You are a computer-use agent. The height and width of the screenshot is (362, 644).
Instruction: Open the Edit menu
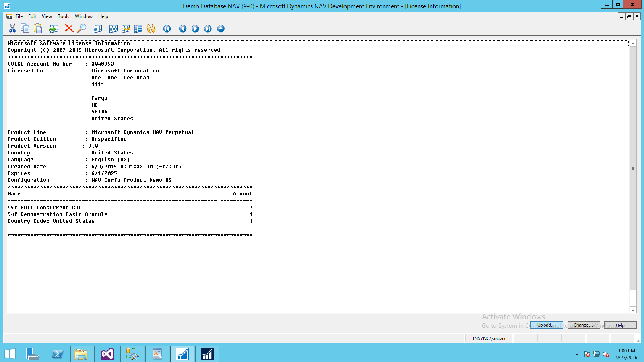point(32,16)
